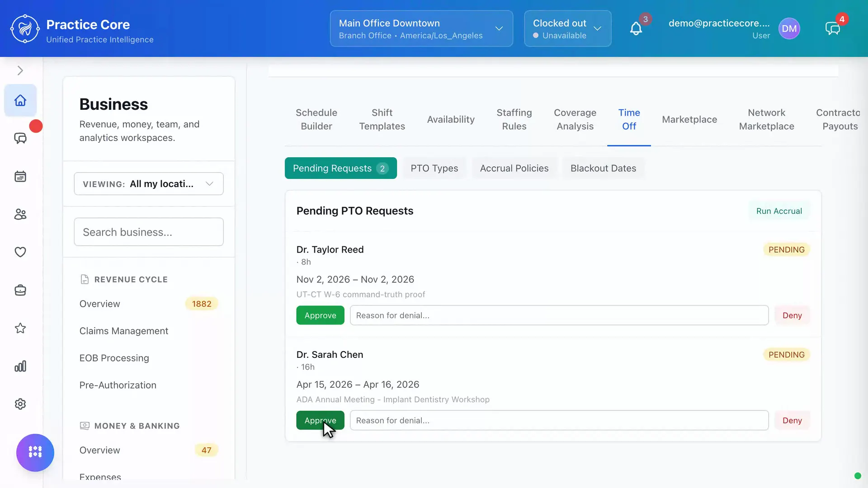Approve Dr. Sarah Chen's PTO request
Screen dimensions: 868x488
coord(320,420)
